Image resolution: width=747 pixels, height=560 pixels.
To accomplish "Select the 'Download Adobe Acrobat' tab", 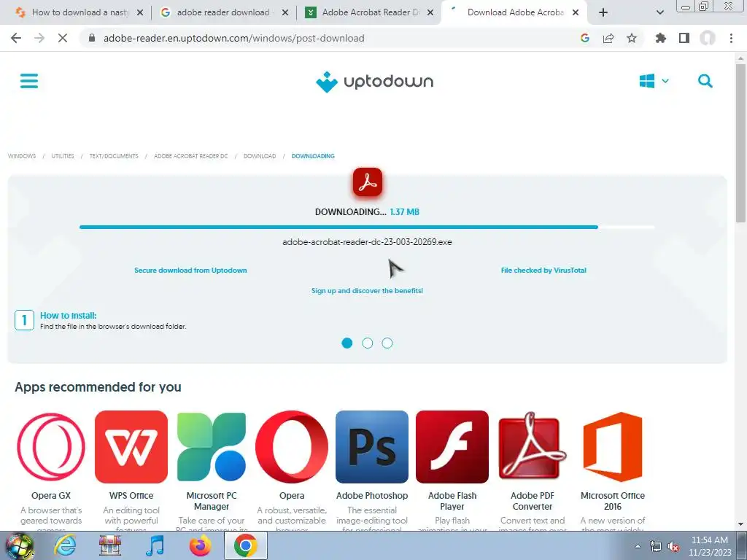I will (x=514, y=12).
